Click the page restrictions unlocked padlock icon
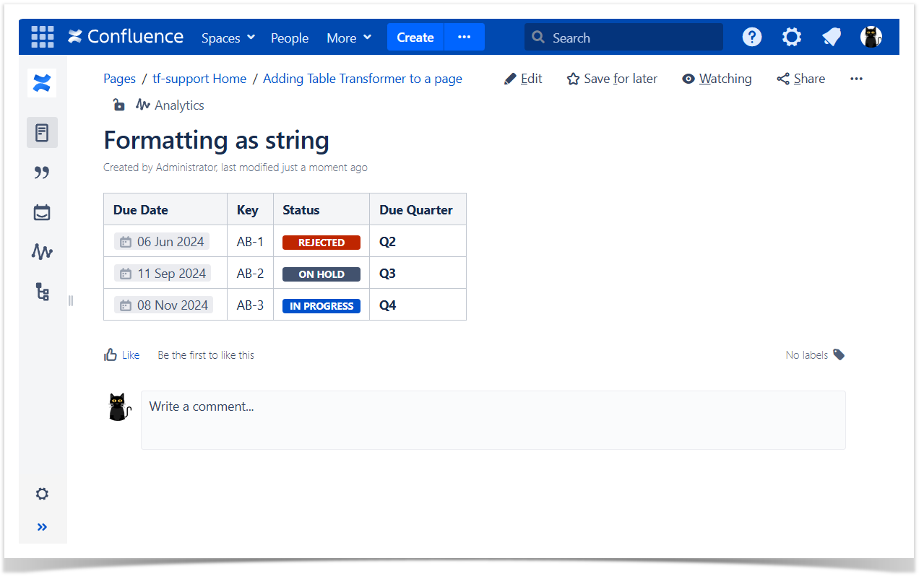 coord(118,105)
